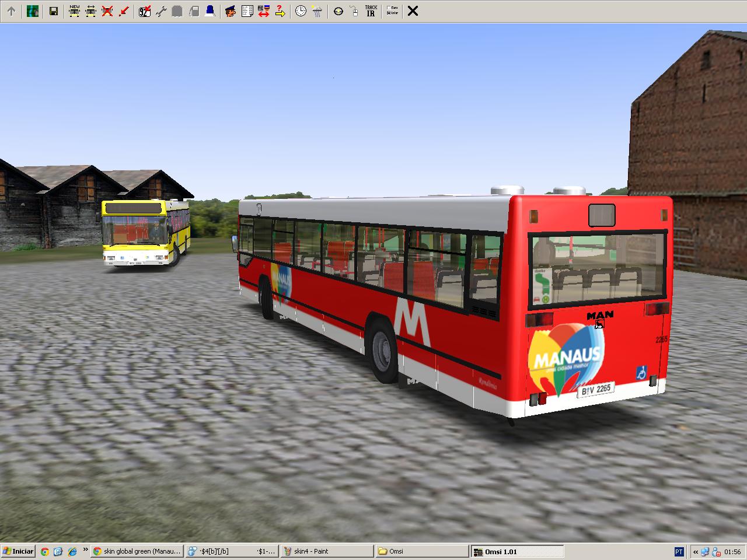Open repair wrench tool icon
Image resolution: width=747 pixels, height=560 pixels.
(162, 10)
